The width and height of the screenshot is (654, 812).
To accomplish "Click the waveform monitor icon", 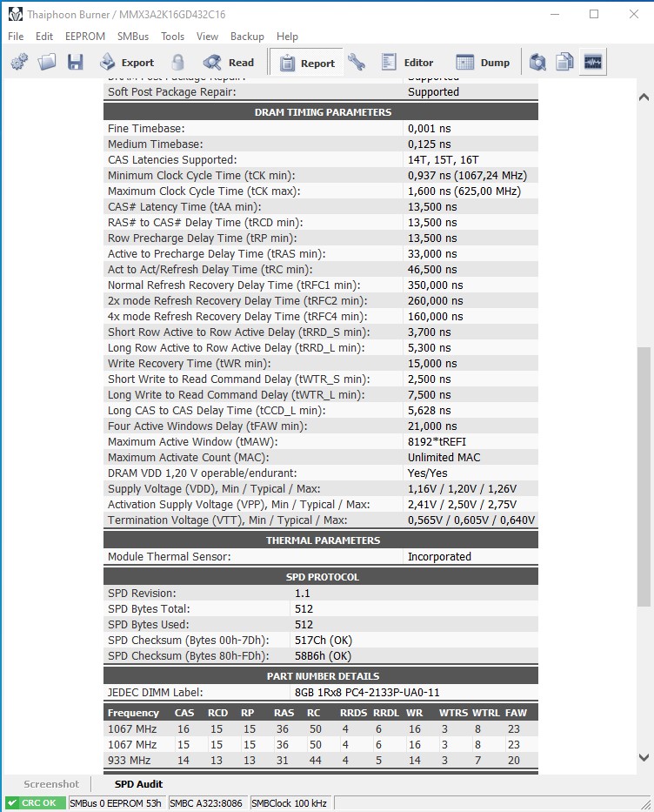I will [x=593, y=63].
